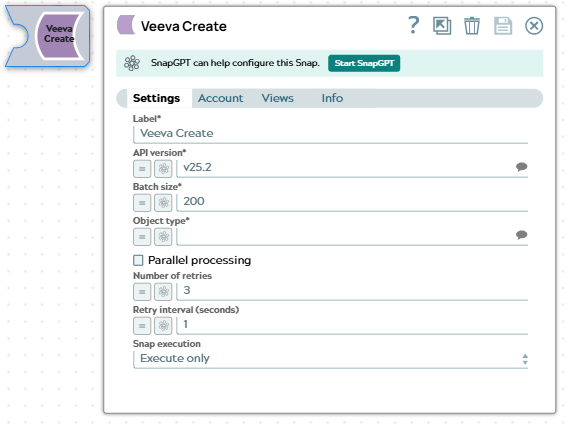Toggle expression for API version

[142, 169]
